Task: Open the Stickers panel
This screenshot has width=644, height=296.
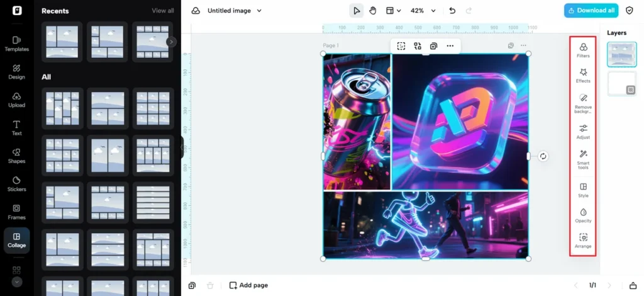Action: pyautogui.click(x=16, y=184)
